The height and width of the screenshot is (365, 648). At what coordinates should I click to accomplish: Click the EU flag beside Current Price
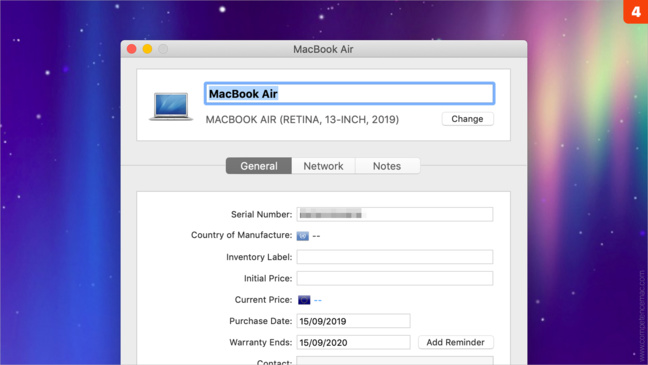point(304,300)
